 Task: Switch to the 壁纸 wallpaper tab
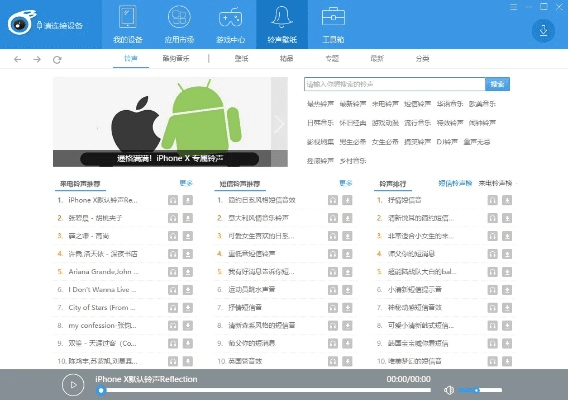tap(241, 58)
